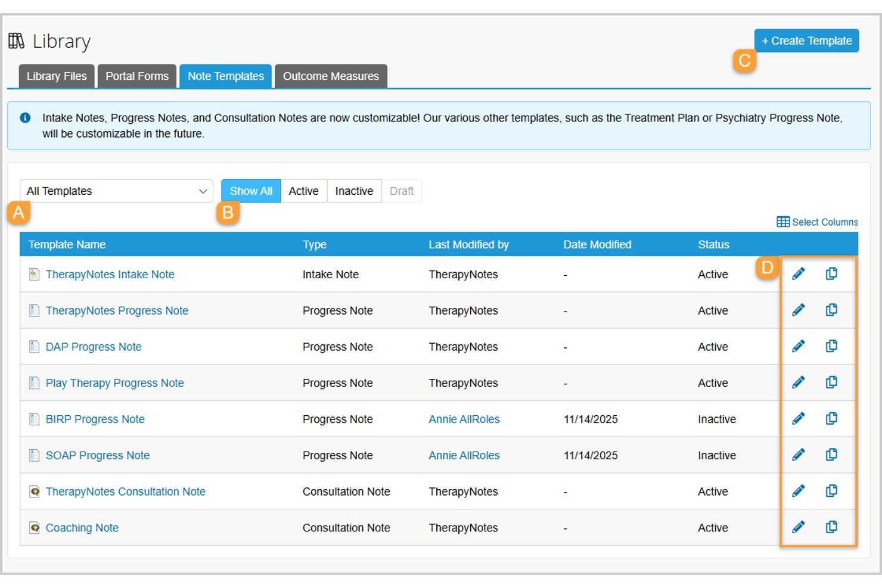Image resolution: width=882 pixels, height=588 pixels.
Task: Click Annie AllRoles in the BIRP row
Action: 464,419
